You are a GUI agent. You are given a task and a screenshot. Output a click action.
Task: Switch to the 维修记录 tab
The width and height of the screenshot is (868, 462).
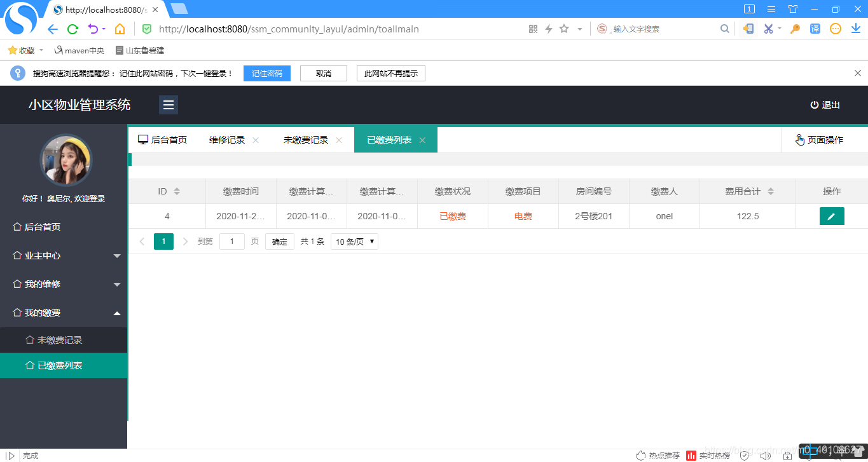click(227, 140)
